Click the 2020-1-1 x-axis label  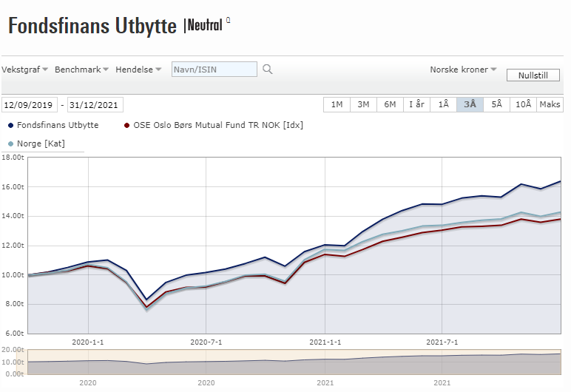(x=88, y=342)
